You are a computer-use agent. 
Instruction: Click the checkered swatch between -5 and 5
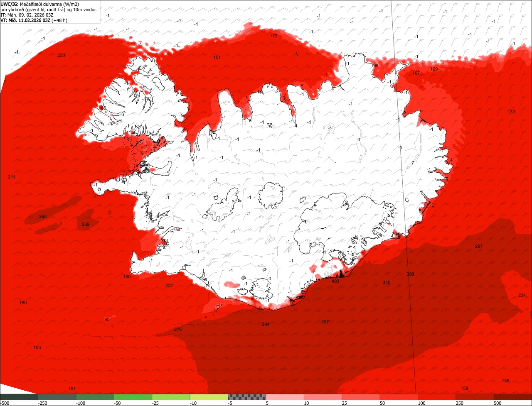[x=247, y=397]
